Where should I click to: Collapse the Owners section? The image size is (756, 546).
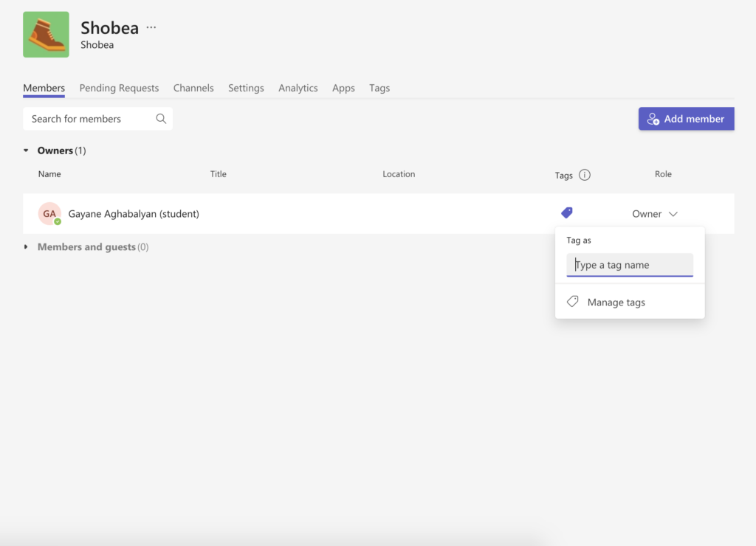point(26,151)
